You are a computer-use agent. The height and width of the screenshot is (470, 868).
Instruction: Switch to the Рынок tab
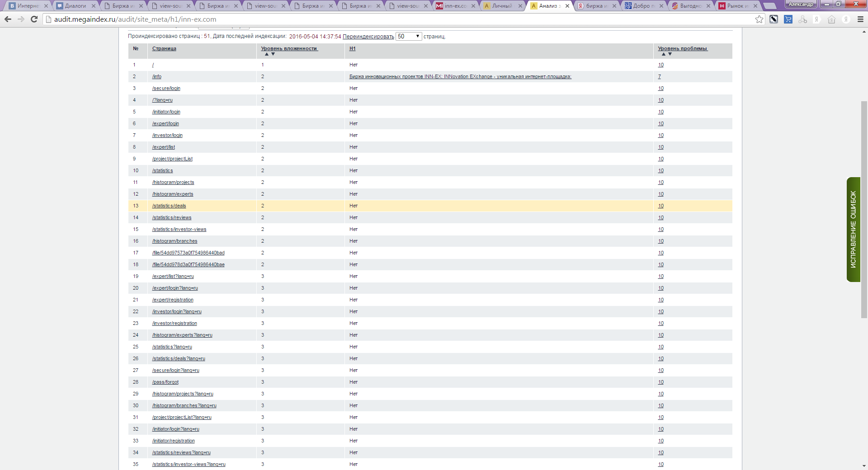click(737, 6)
